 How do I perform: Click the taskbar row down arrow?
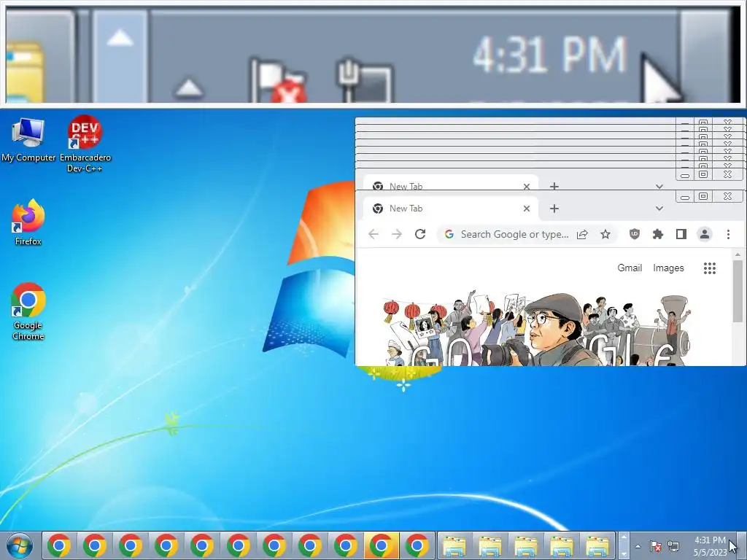pos(623,553)
